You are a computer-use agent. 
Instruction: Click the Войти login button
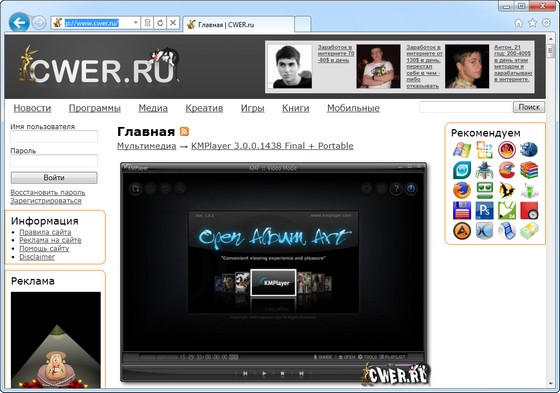tap(54, 178)
